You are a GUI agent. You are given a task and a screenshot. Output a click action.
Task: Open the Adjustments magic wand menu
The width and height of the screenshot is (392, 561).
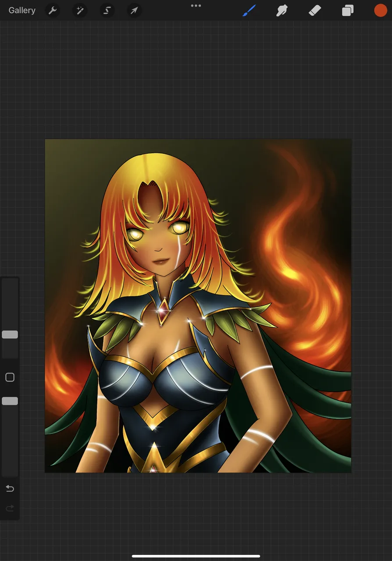pyautogui.click(x=80, y=11)
